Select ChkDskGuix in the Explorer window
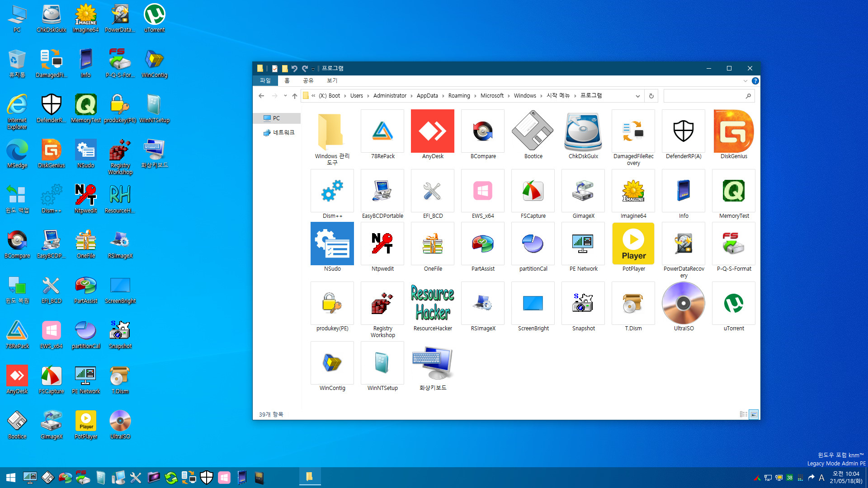 [x=583, y=135]
